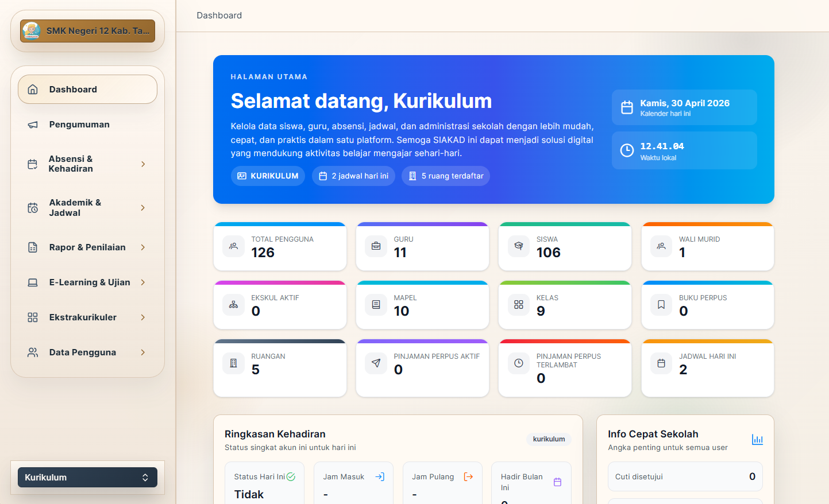Expand the Ekstrakurikuler menu
This screenshot has height=504, width=829.
click(x=142, y=317)
